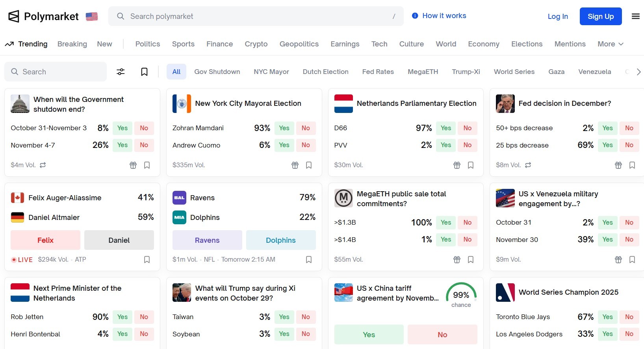Image resolution: width=644 pixels, height=349 pixels.
Task: Select the Fed Rates topic chip
Action: (378, 72)
